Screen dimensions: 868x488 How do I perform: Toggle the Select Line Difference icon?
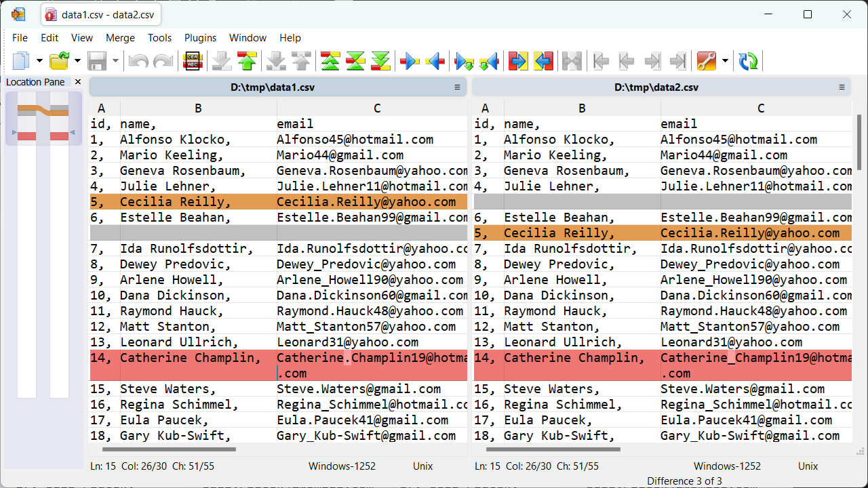(x=193, y=62)
